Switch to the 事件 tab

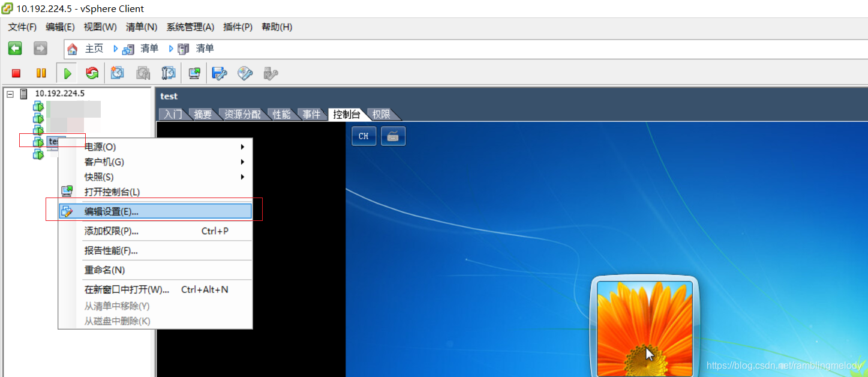click(x=311, y=115)
